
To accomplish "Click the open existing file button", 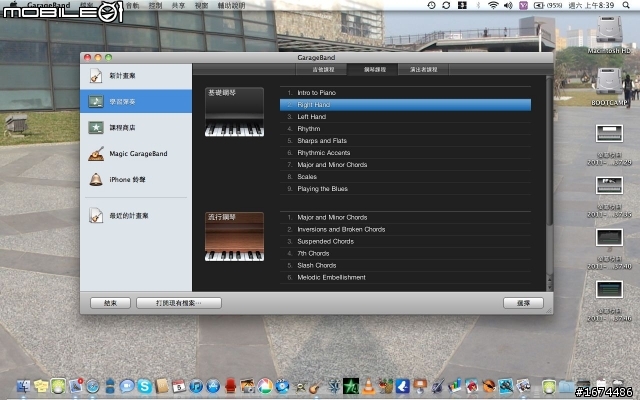I will (x=179, y=303).
